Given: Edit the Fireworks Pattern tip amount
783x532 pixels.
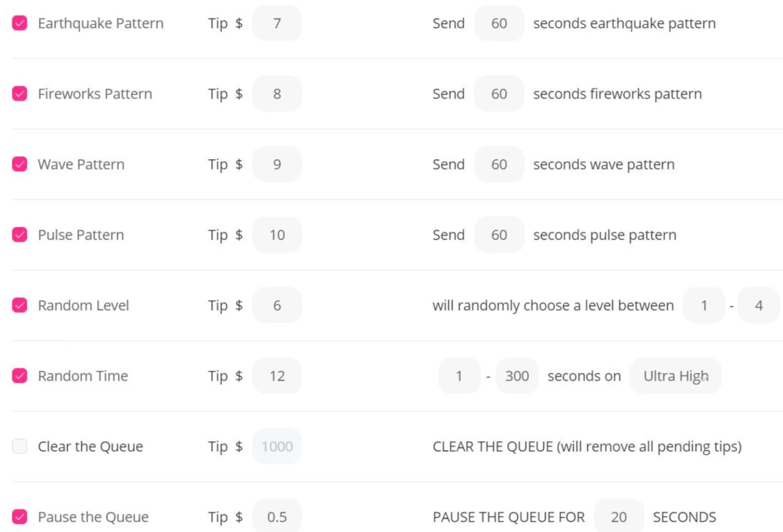Looking at the screenshot, I should coord(277,94).
